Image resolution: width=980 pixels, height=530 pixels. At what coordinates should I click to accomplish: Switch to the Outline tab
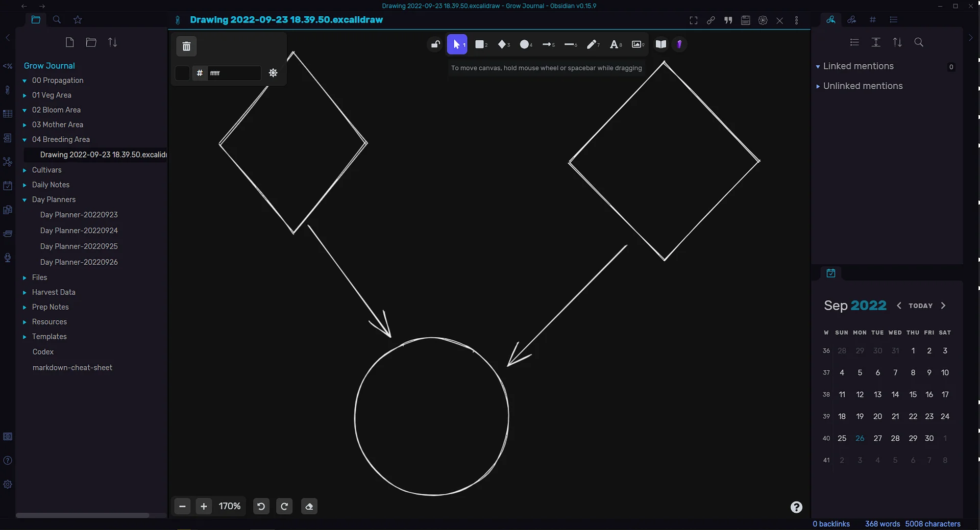[893, 19]
